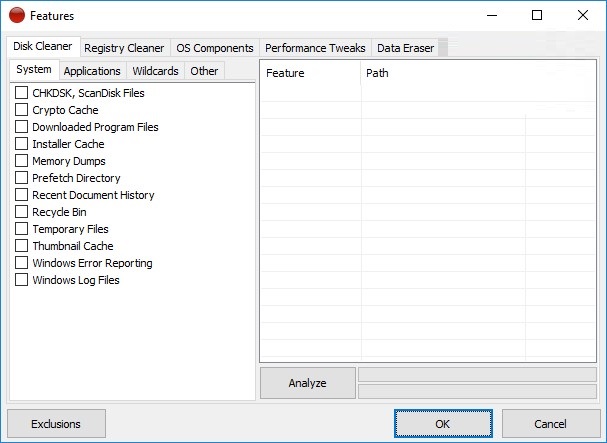Click the red Features app icon

pos(16,16)
